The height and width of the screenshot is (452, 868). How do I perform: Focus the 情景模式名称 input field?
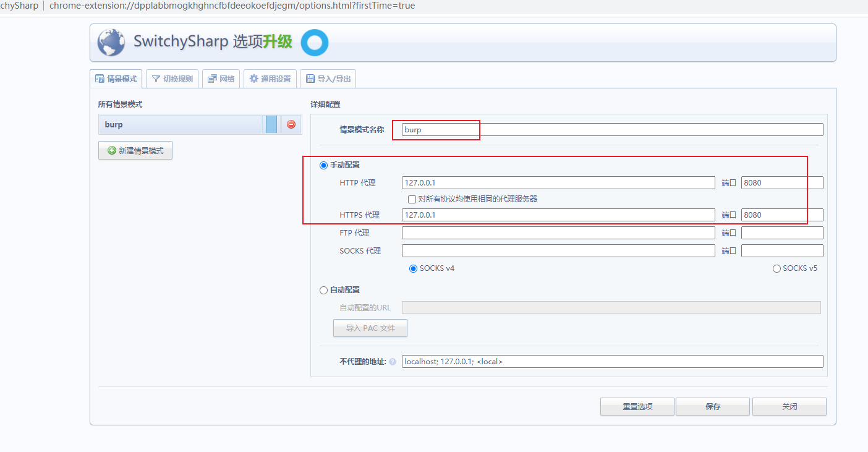(x=613, y=129)
